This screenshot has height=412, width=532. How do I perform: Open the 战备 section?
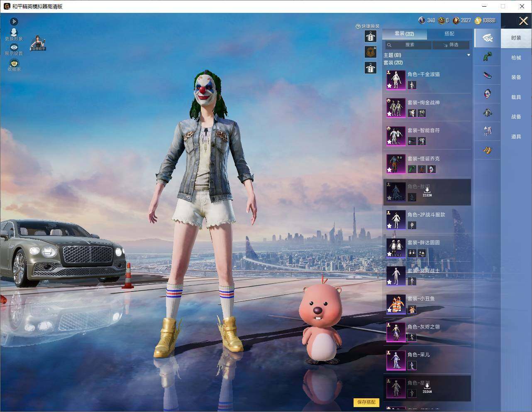[x=516, y=117]
